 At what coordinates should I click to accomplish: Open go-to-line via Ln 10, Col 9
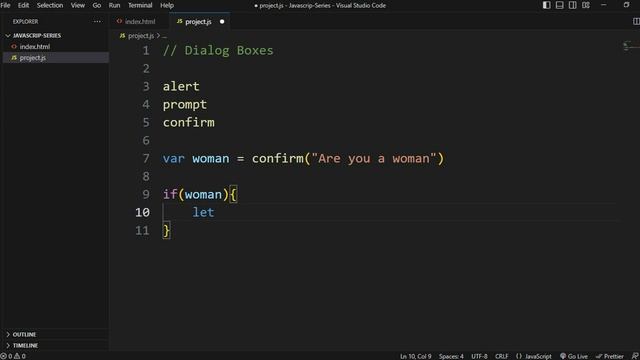(x=416, y=356)
